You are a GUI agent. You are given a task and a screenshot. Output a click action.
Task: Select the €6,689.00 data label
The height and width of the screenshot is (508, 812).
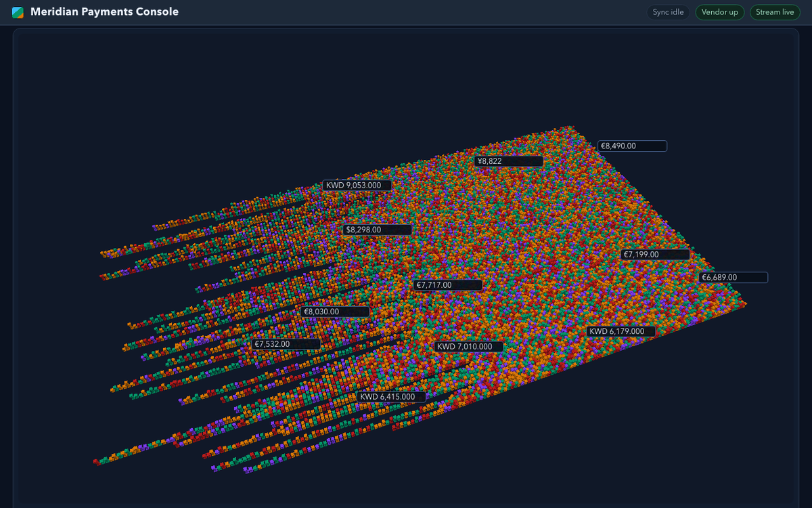[734, 278]
